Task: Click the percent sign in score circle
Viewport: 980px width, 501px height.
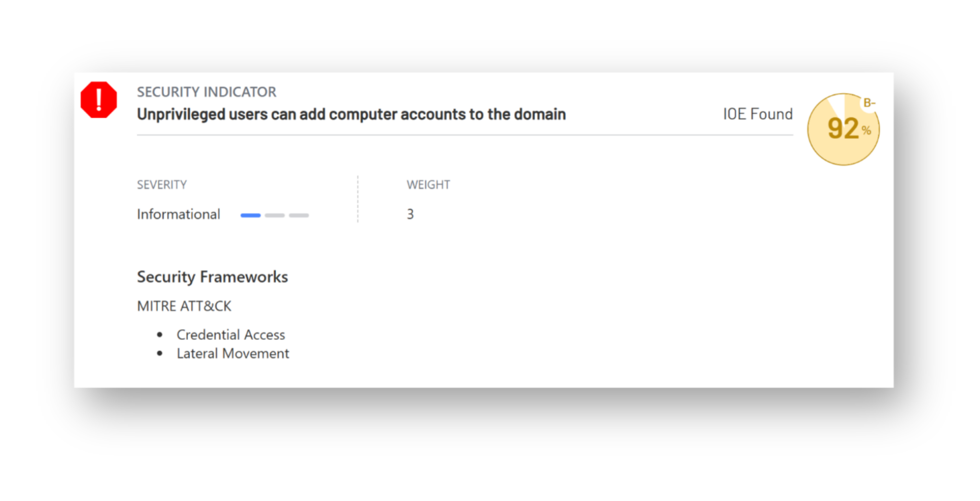Action: (866, 131)
